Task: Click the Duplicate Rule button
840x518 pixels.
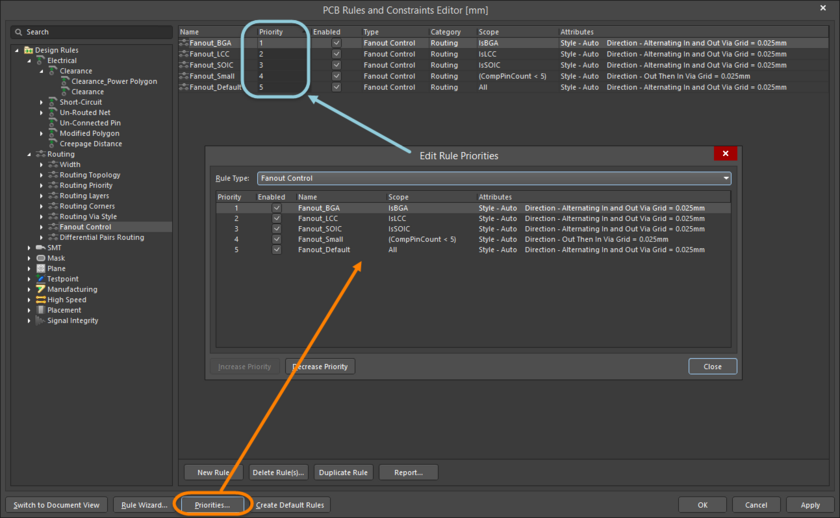Action: click(x=343, y=472)
